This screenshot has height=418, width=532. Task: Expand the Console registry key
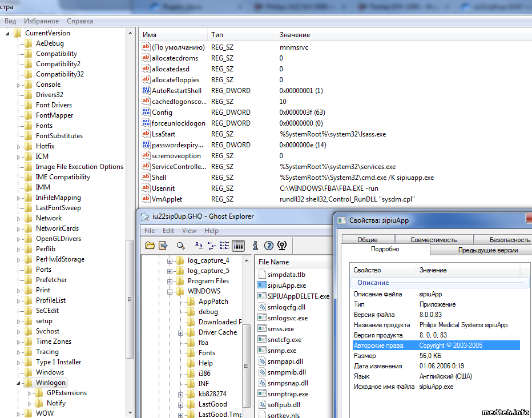tap(19, 85)
